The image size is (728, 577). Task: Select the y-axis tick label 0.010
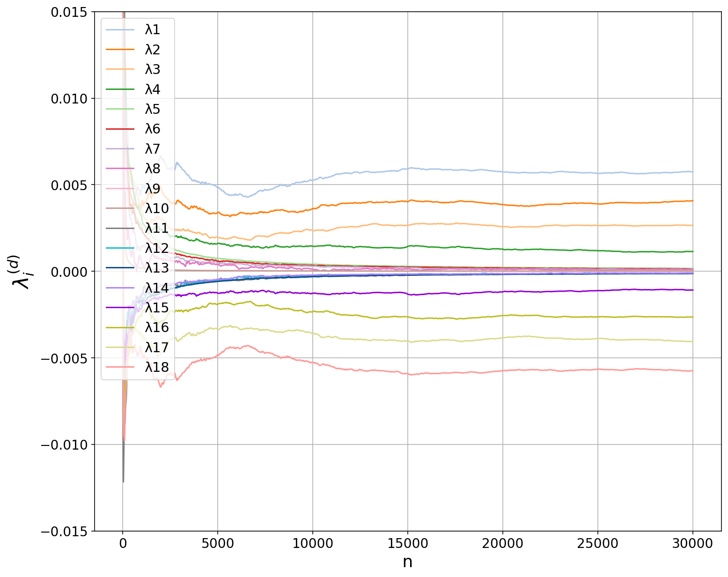[69, 98]
